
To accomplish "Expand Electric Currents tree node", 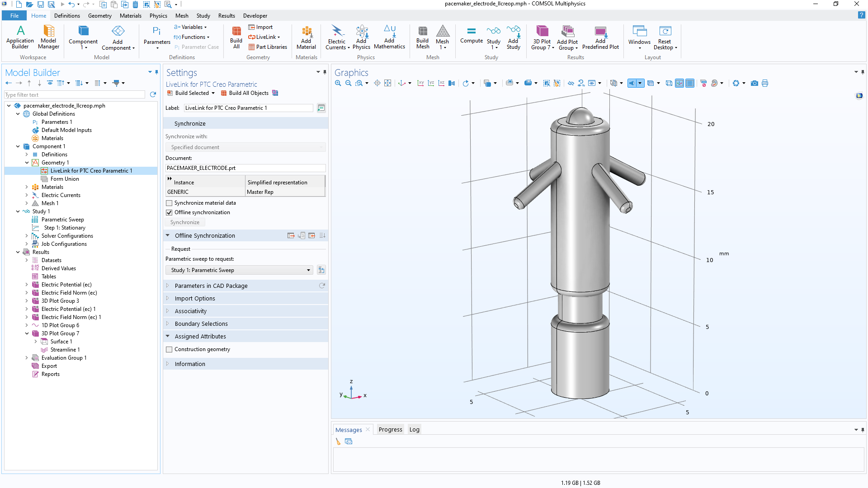I will coord(27,195).
